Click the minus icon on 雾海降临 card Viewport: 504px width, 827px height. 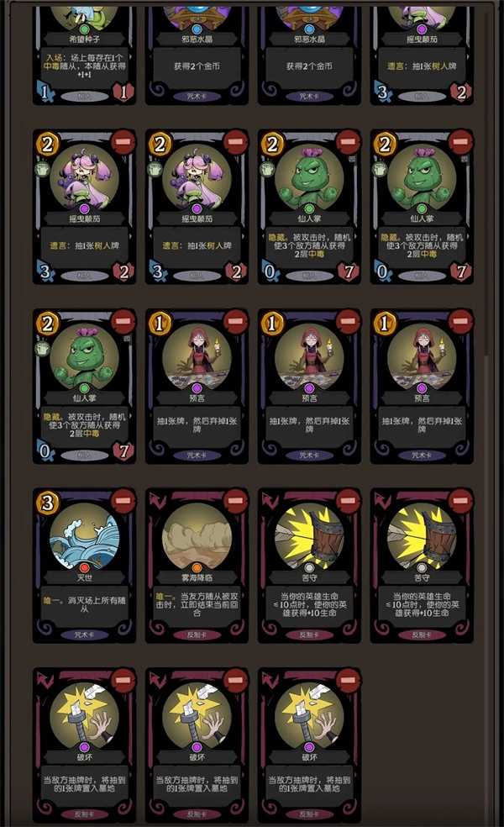[x=235, y=501]
